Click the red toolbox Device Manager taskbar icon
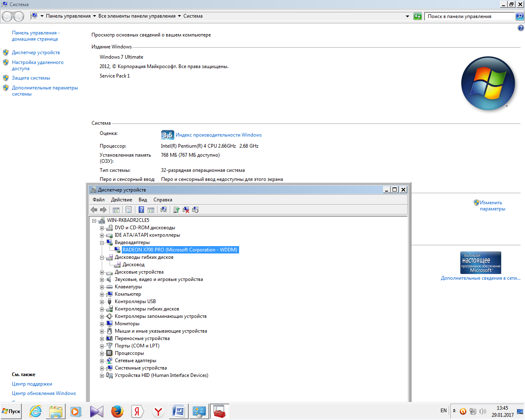The height and width of the screenshot is (420, 525). point(219,411)
